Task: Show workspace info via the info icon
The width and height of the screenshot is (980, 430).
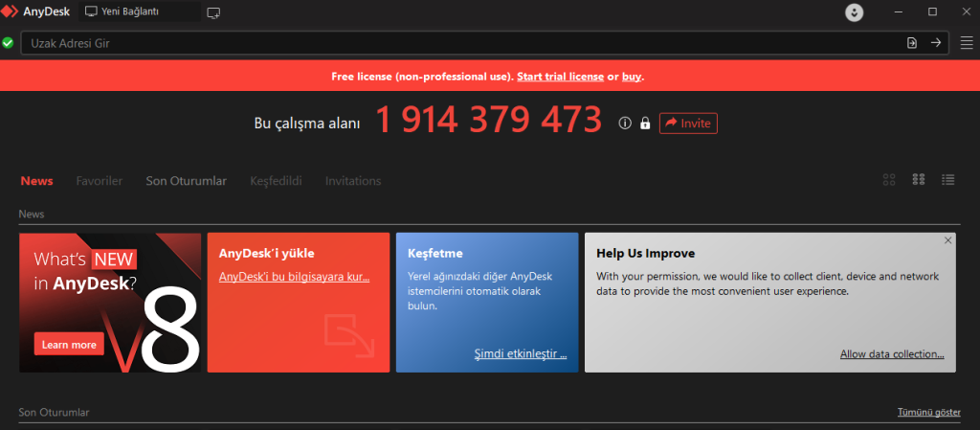Action: pyautogui.click(x=625, y=124)
